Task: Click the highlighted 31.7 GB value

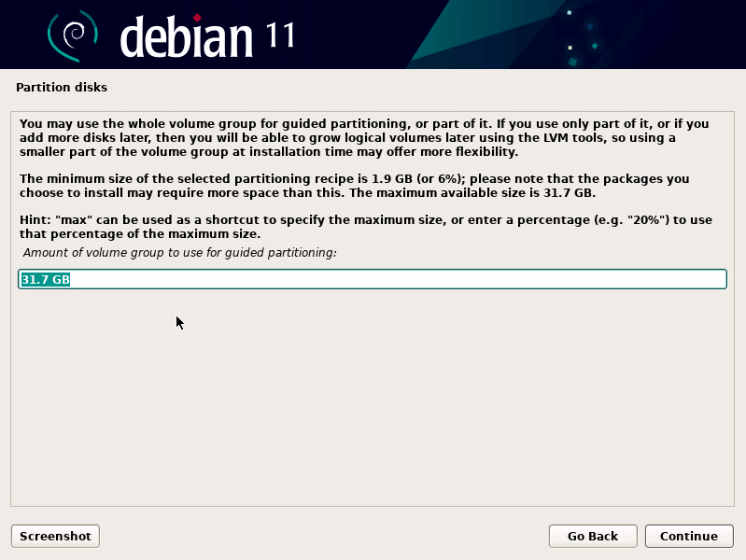Action: coord(46,279)
